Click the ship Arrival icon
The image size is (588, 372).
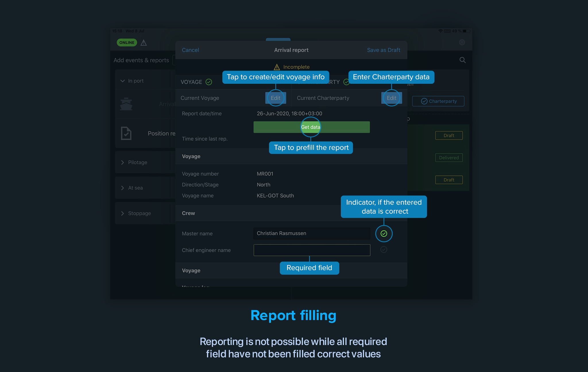[x=126, y=104]
